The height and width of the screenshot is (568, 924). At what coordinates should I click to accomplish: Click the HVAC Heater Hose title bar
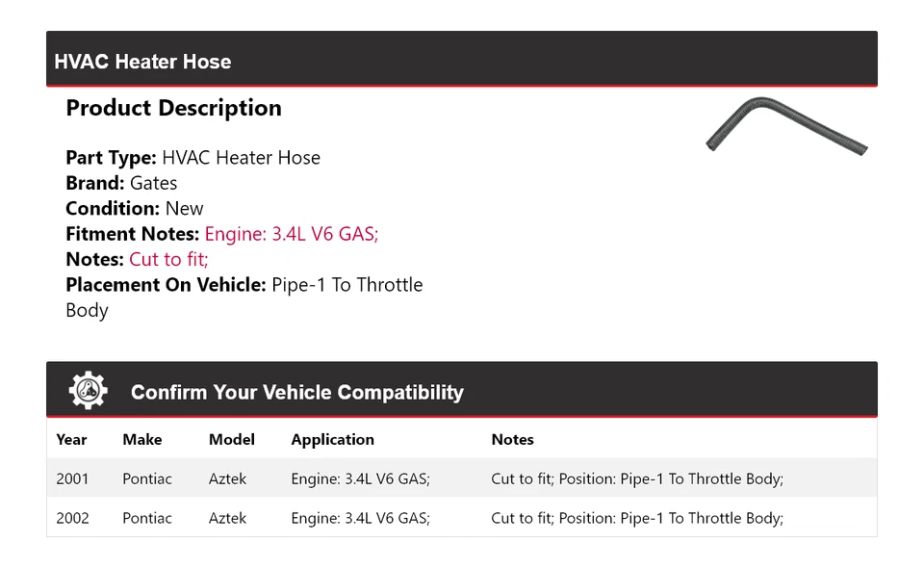click(142, 62)
